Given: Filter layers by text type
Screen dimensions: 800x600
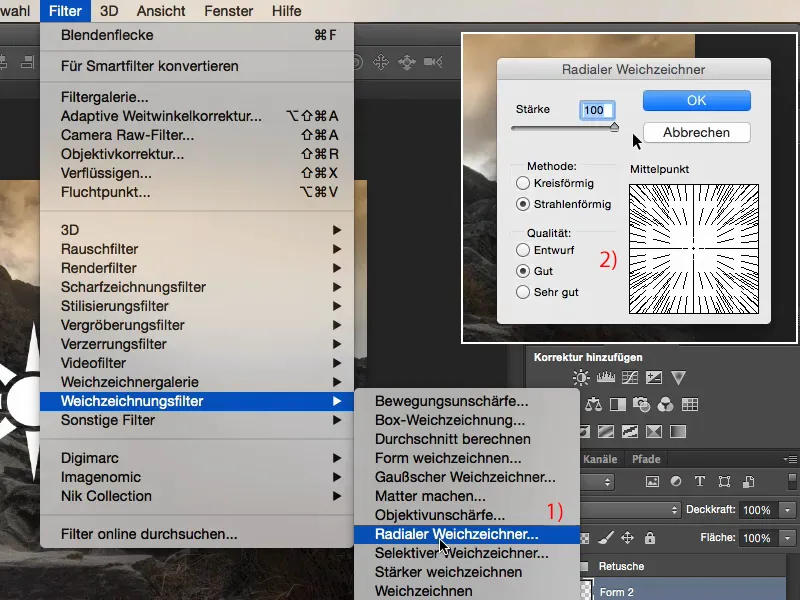Looking at the screenshot, I should [x=700, y=481].
